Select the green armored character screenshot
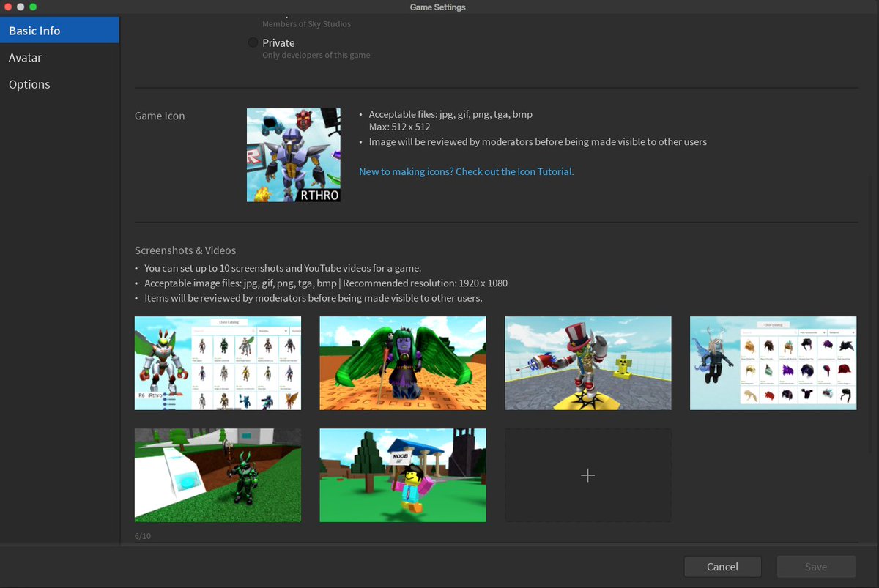The height and width of the screenshot is (588, 879). point(217,475)
